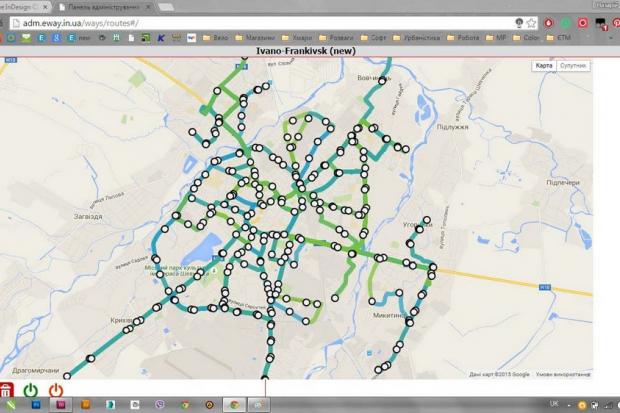Image resolution: width=620 pixels, height=413 pixels.
Task: Click the Google bookmark icon in bookmarks bar
Action: [56, 37]
